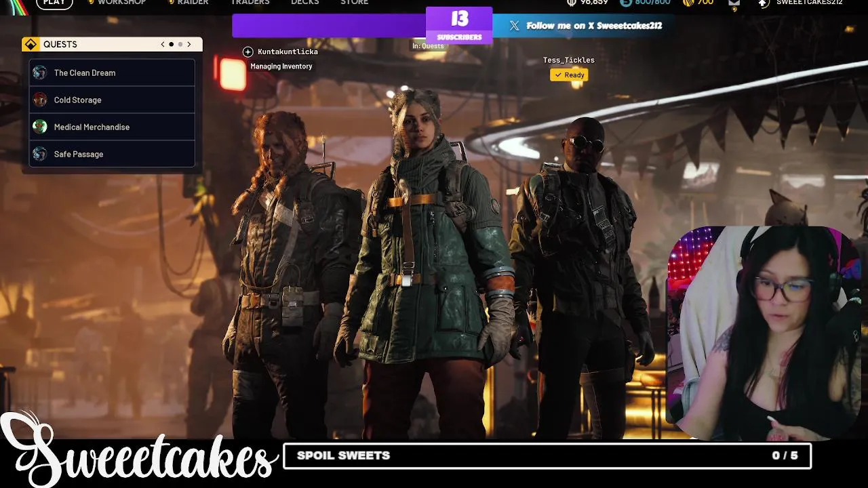Screen dimensions: 868x488
Task: Open the WORKSHOP tab
Action: point(121,2)
